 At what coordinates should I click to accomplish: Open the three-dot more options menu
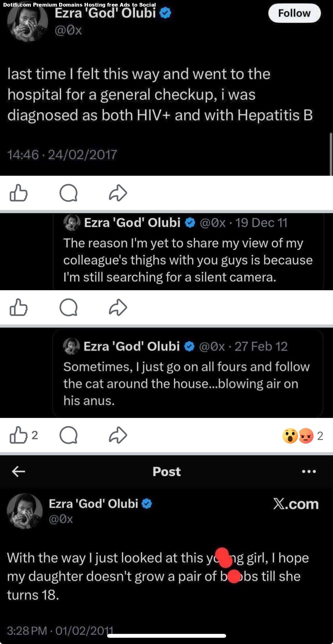(x=308, y=471)
